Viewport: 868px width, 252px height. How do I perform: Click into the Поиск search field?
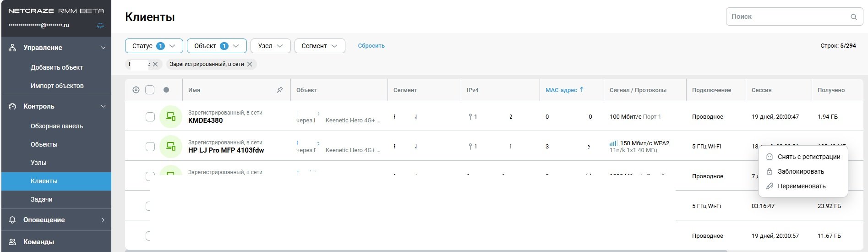[788, 17]
